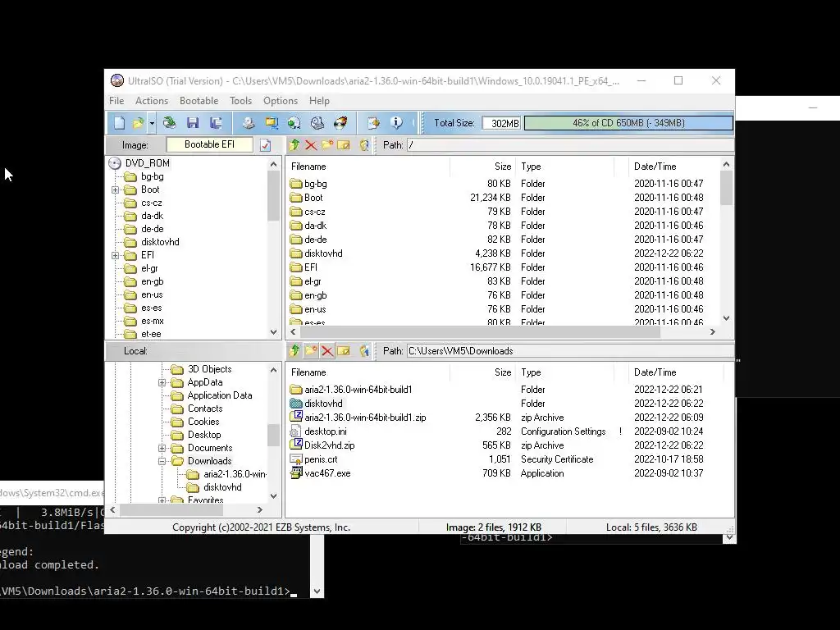
Task: Click the Checksum/Properties toolbar icon
Action: click(x=373, y=123)
